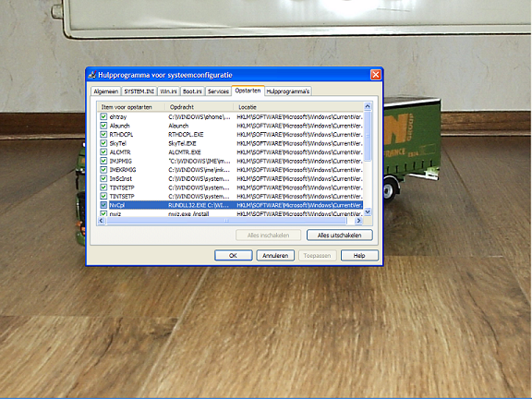532x399 pixels.
Task: Select the Opstarten tab
Action: (248, 91)
